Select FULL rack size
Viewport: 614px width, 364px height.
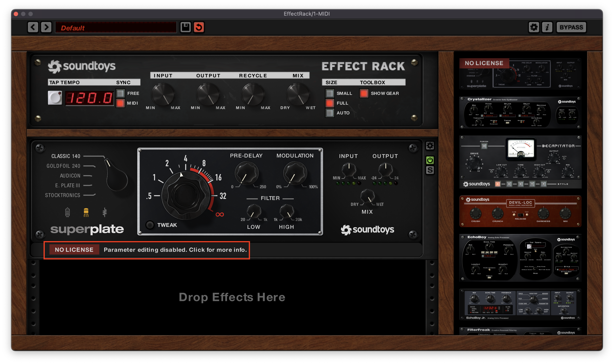pos(330,103)
